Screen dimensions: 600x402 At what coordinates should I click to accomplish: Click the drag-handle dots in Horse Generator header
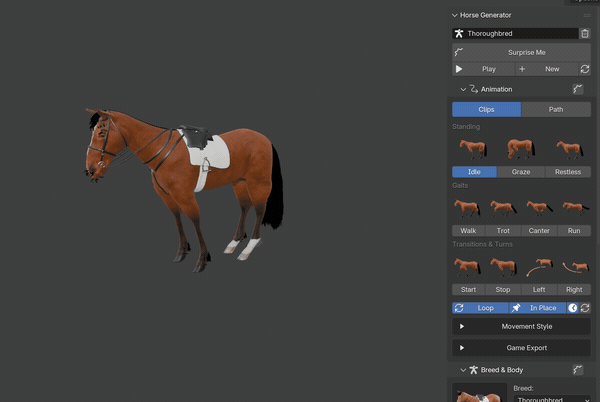587,15
